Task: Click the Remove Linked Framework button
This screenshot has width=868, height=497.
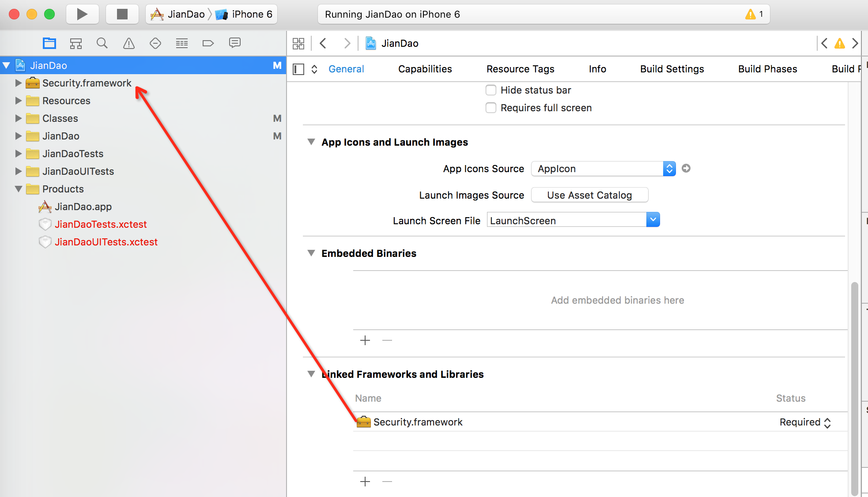Action: 387,482
